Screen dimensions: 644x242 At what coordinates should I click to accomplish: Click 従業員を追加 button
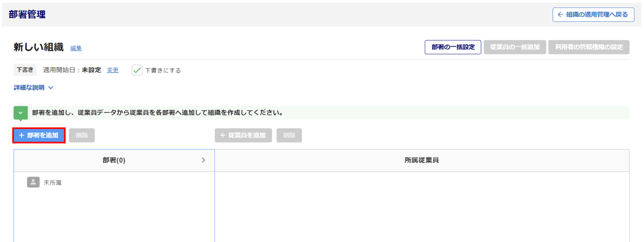243,135
